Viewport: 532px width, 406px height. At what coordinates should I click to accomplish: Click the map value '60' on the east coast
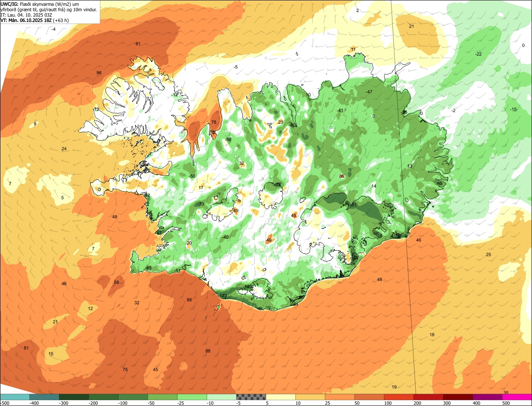(x=439, y=183)
